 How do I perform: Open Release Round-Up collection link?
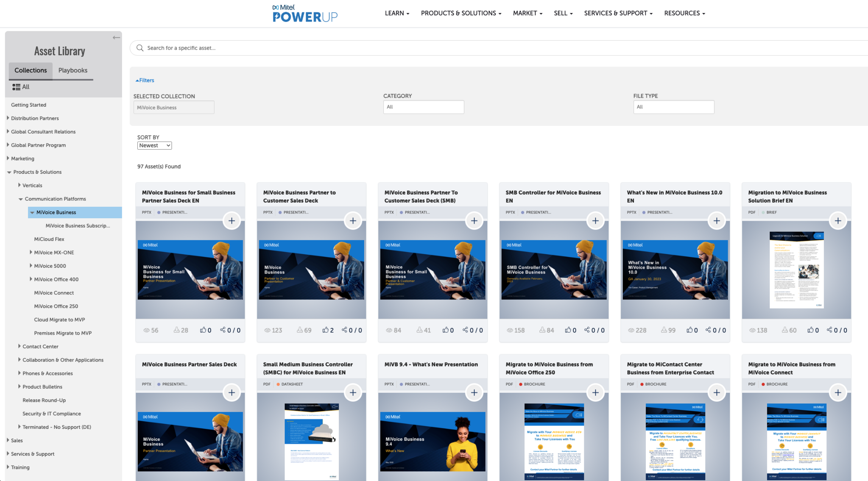pos(44,400)
